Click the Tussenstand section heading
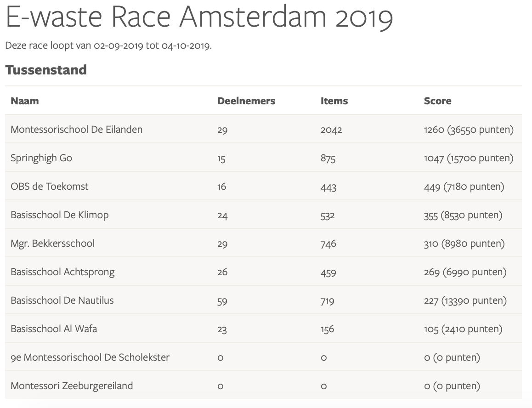Viewport: 532px width, 408px height. tap(46, 70)
